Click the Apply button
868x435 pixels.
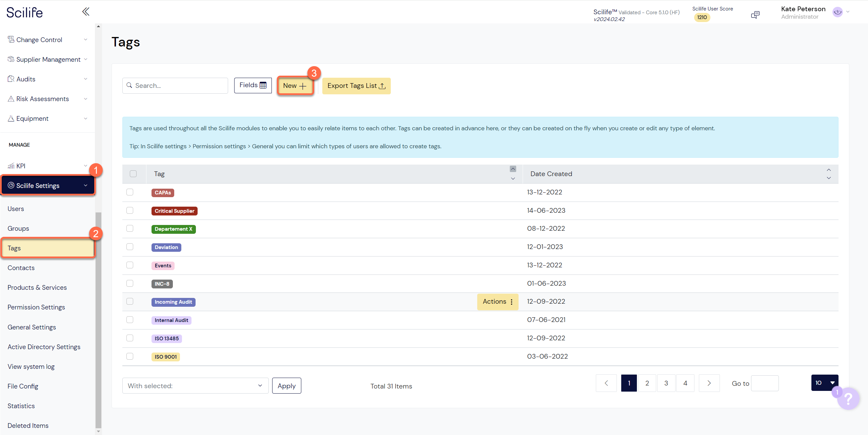click(x=286, y=386)
